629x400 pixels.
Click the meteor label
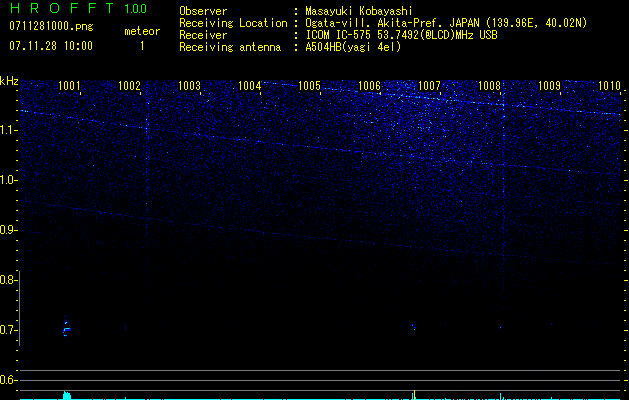point(142,31)
